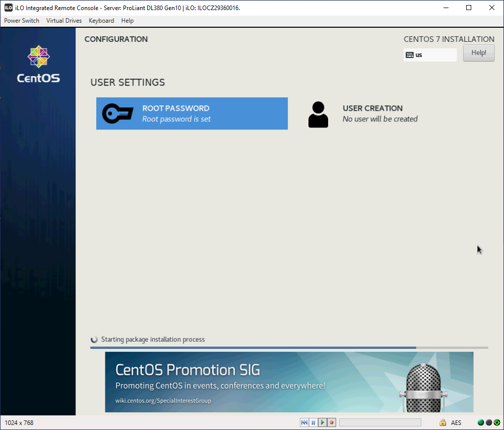Click the installation progress spinner icon
The height and width of the screenshot is (430, 504).
click(94, 339)
